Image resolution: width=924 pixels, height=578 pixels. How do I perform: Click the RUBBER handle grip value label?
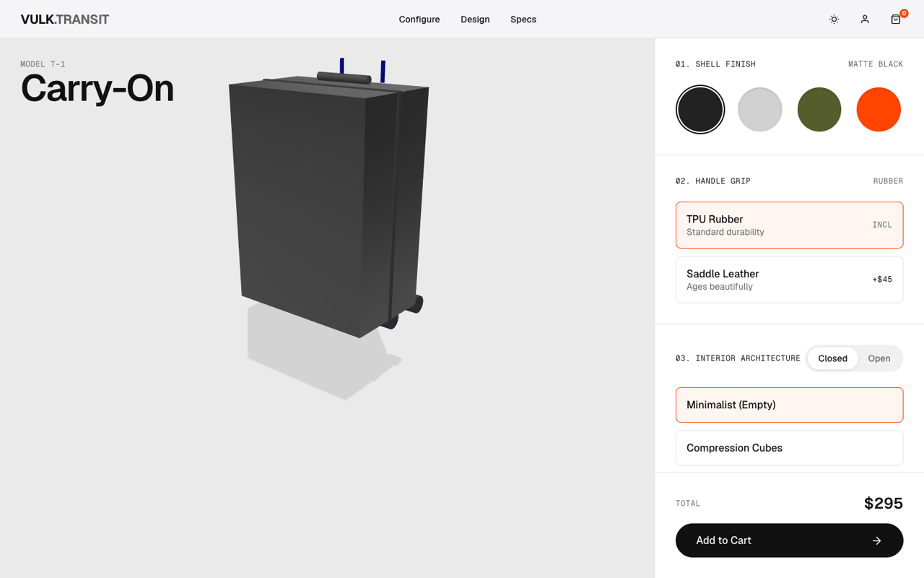point(888,181)
